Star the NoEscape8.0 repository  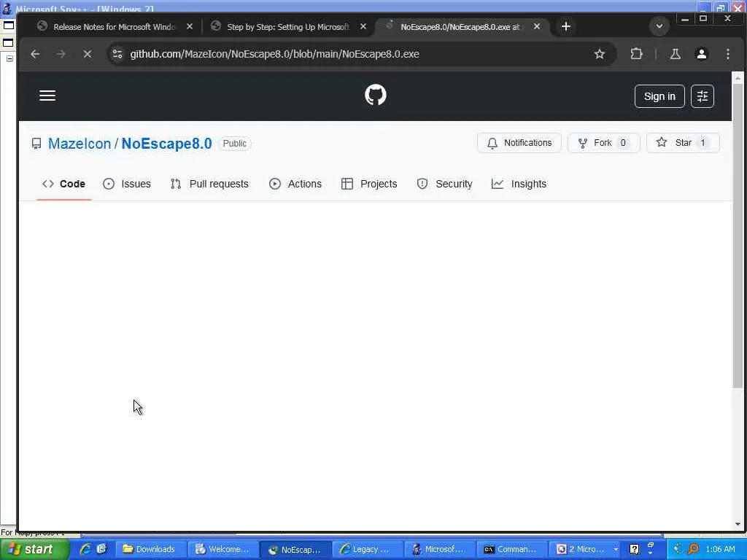pyautogui.click(x=682, y=143)
